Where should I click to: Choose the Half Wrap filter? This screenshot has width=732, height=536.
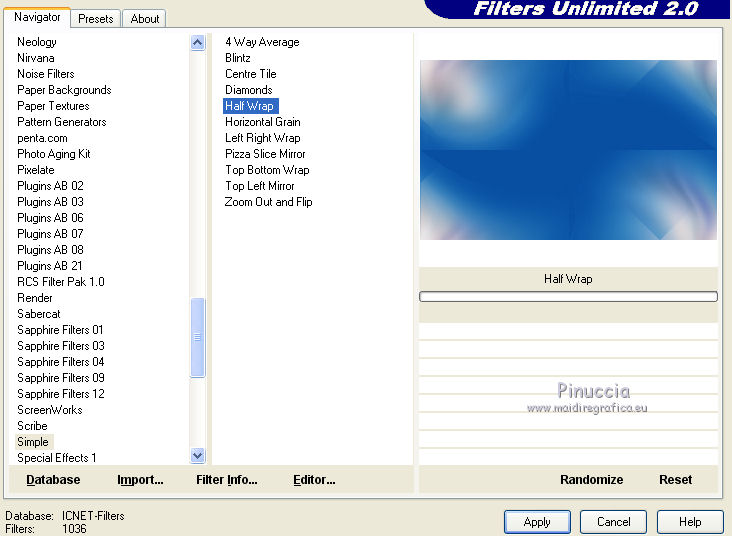[251, 106]
